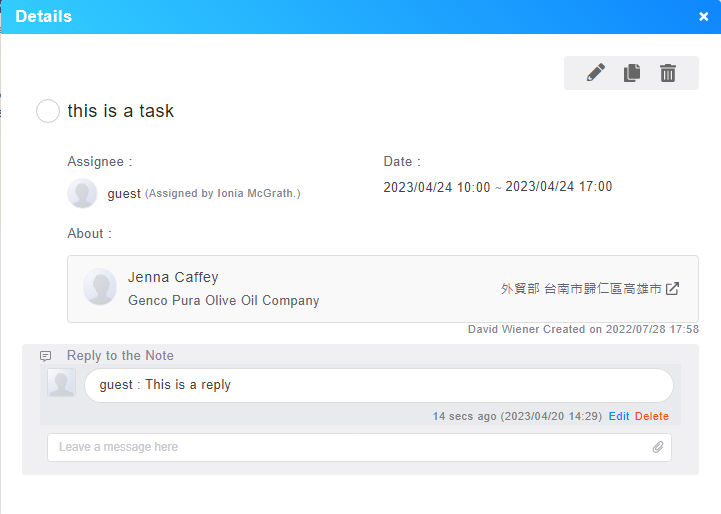Click the 外貿部 台南市歸仁區高雄市 text
Screen dimensions: 721x514
pos(581,289)
